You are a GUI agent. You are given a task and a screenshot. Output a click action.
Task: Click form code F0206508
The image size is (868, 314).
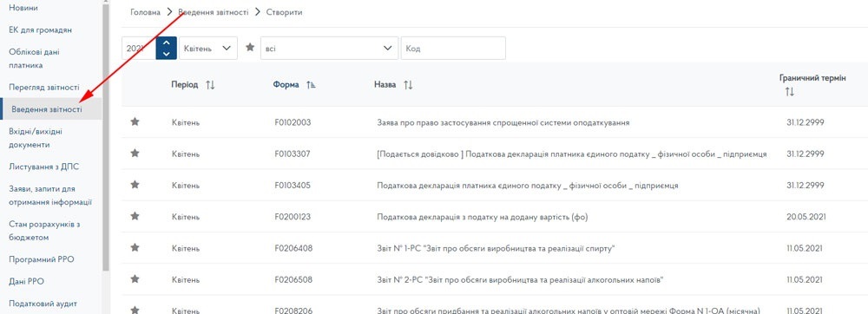pos(293,279)
